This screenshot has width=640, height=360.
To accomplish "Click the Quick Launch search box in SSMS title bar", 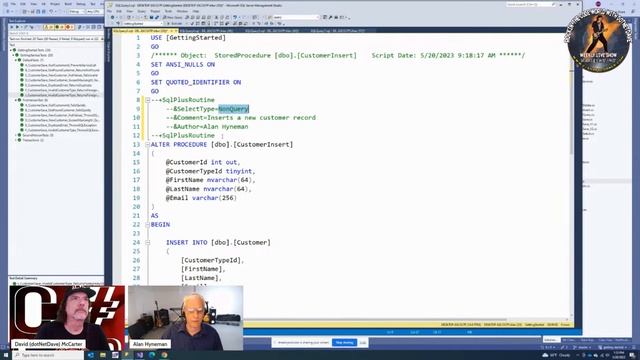I will point(531,4).
